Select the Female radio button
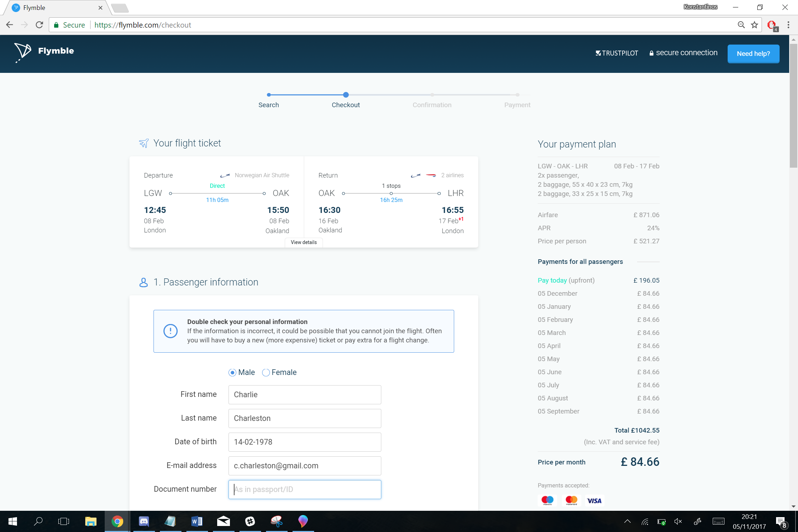The image size is (798, 532). click(266, 372)
